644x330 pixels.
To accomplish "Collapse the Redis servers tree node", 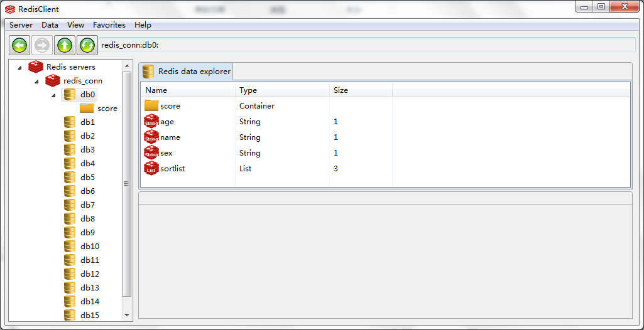I will coord(20,67).
